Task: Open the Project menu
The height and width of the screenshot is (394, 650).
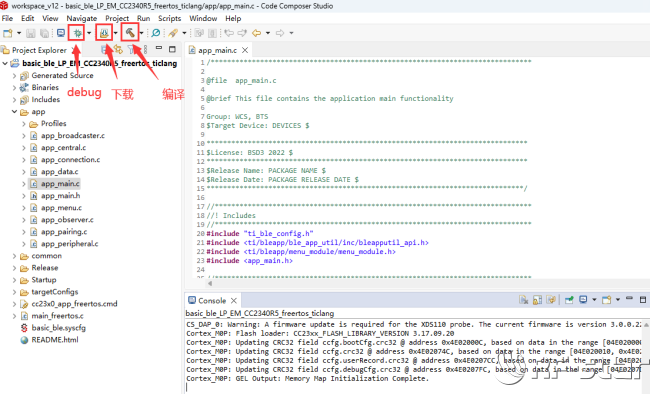Action: pos(117,18)
